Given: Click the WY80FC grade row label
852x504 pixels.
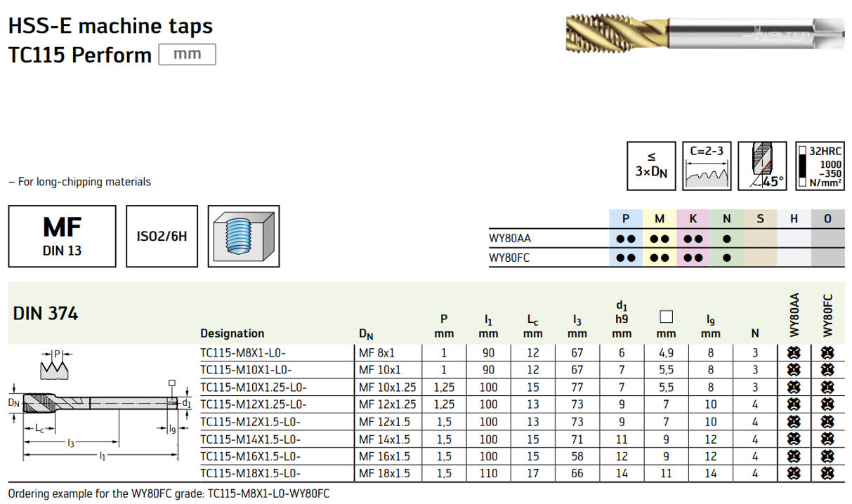Looking at the screenshot, I should click(509, 258).
